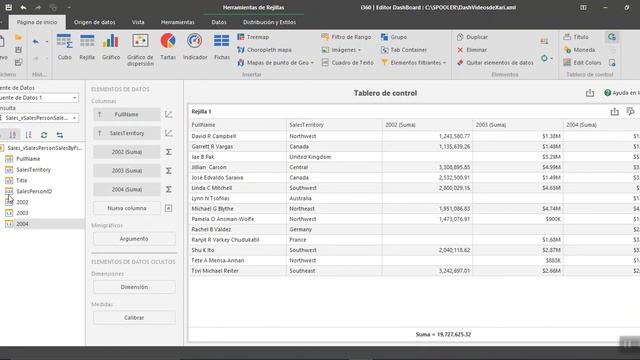Viewport: 640px width, 360px height.
Task: Insert a Tab Container
Action: (404, 50)
